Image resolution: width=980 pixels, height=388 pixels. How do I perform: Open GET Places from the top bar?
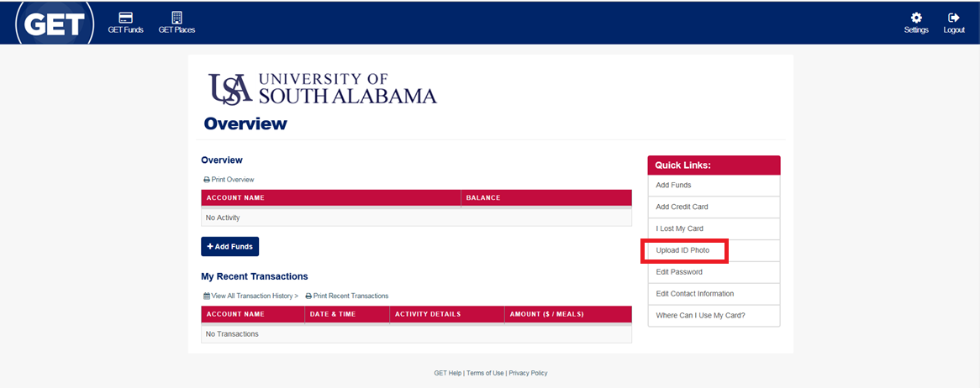click(x=177, y=24)
